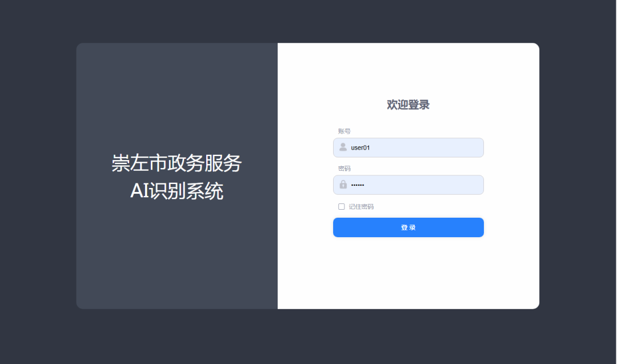The image size is (617, 364).
Task: Click the 密码 field label
Action: 344,169
